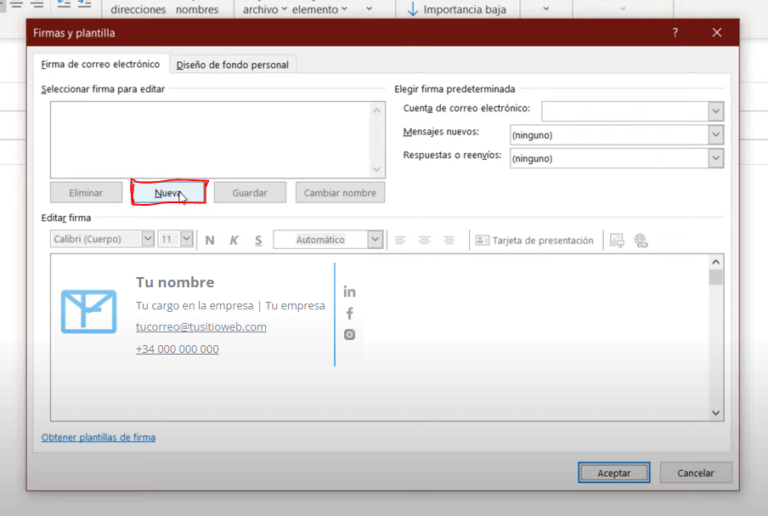Open Obtener plantillas de firma link
Viewport: 768px width, 516px height.
tap(98, 437)
